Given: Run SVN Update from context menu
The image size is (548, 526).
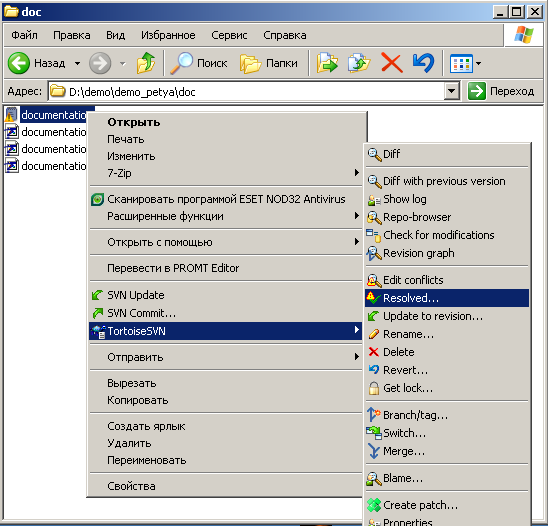Looking at the screenshot, I should point(225,295).
